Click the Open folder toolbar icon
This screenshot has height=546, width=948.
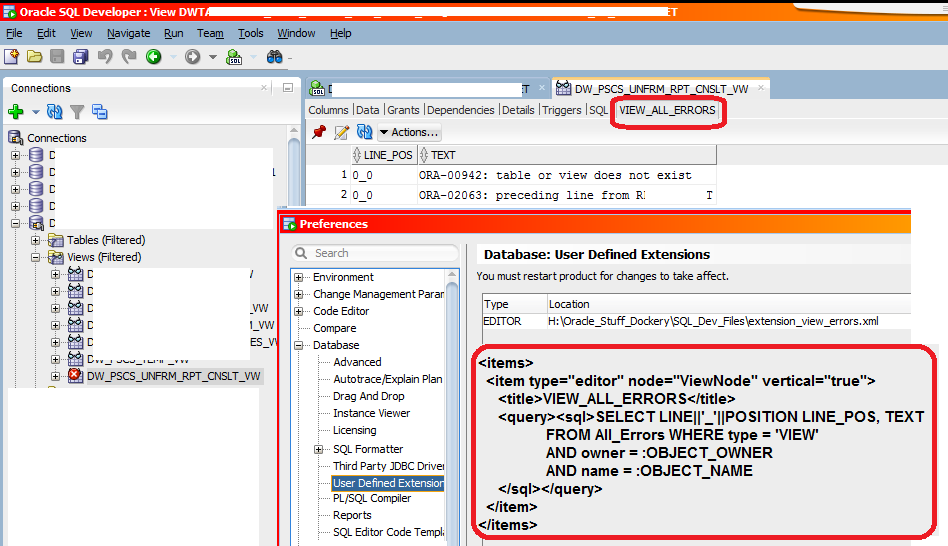[x=34, y=57]
